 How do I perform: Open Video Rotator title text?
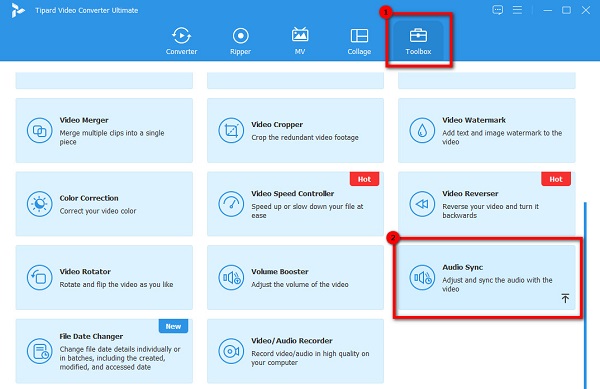[x=85, y=271]
